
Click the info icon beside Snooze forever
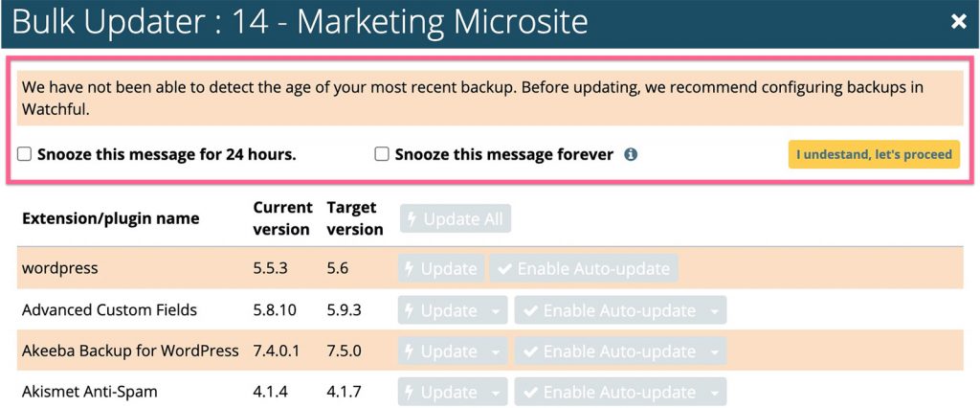pos(631,154)
